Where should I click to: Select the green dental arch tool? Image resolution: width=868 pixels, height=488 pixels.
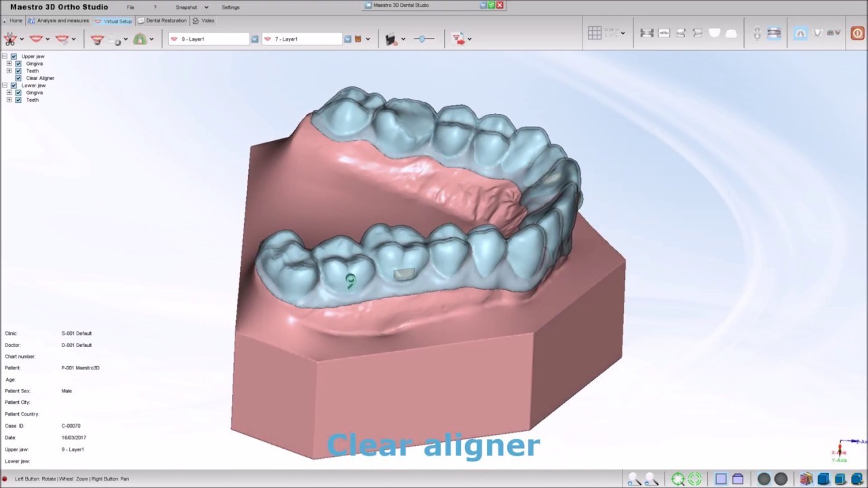point(140,39)
